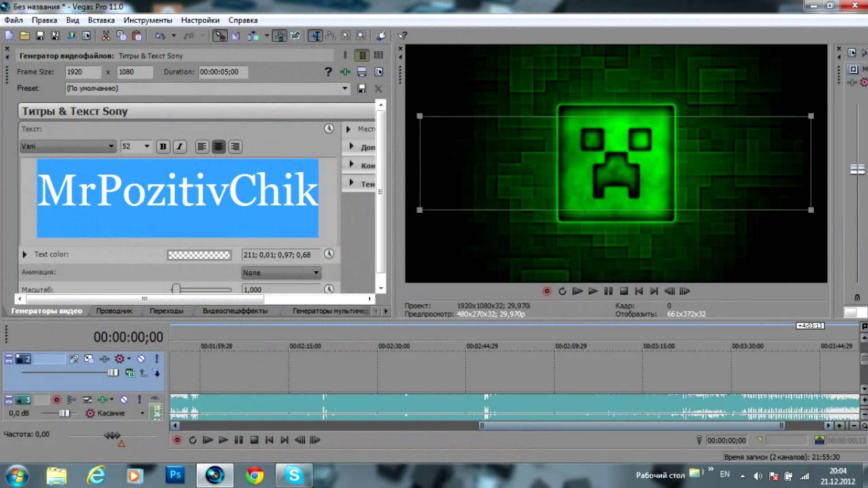Open the Vani font dropdown
Viewport: 868px width, 488px height.
tap(68, 146)
